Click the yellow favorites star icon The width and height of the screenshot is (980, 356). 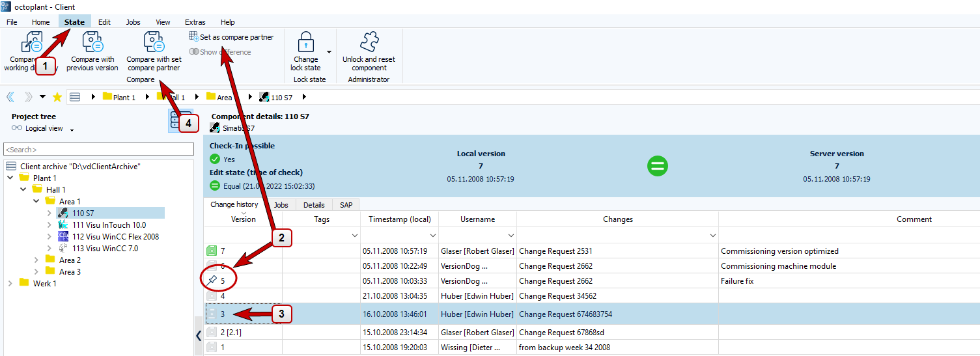click(x=57, y=97)
